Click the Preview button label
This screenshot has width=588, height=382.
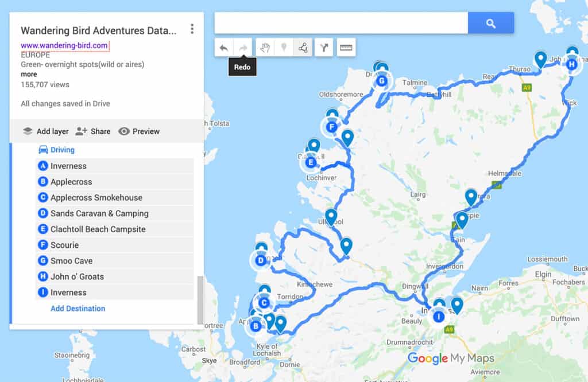point(146,131)
